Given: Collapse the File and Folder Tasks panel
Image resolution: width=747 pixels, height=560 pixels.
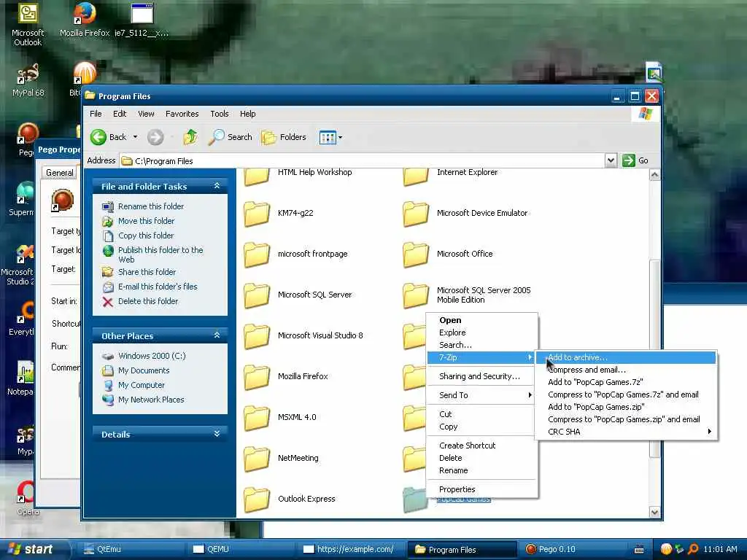Looking at the screenshot, I should coord(217,186).
